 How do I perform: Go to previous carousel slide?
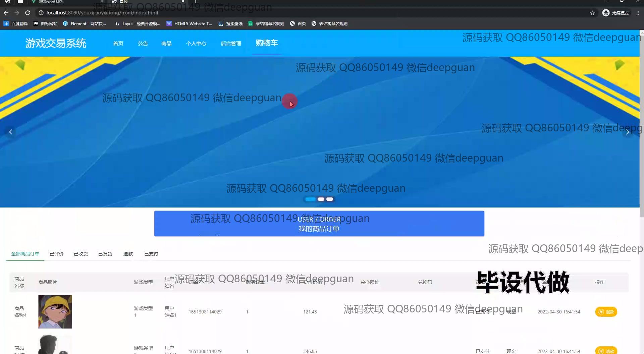click(11, 132)
